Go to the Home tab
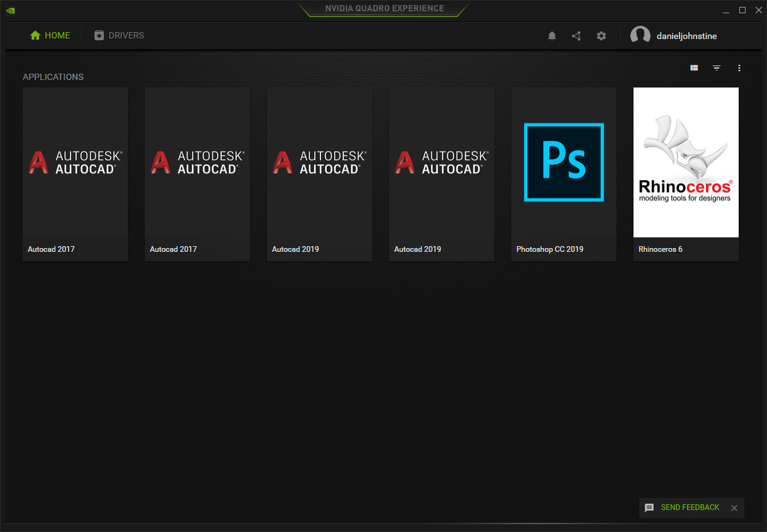 pyautogui.click(x=50, y=35)
